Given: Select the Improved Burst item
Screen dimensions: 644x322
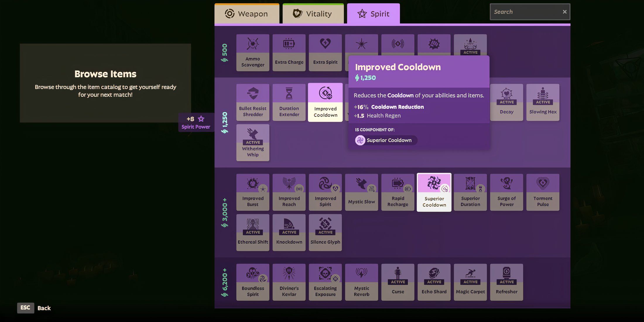Looking at the screenshot, I should coord(253,192).
